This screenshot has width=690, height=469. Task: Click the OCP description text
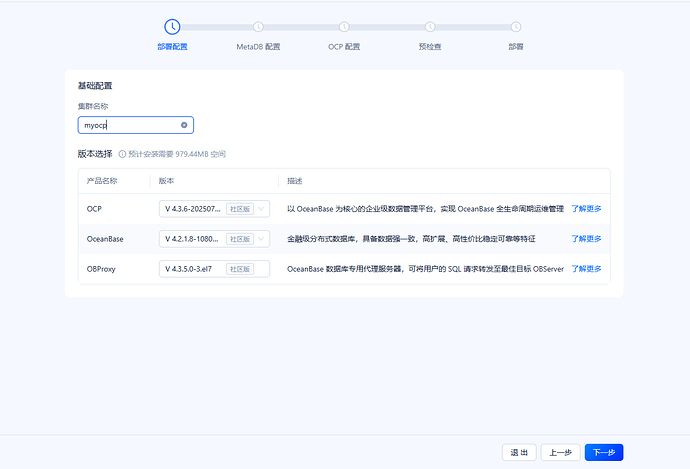pos(426,209)
